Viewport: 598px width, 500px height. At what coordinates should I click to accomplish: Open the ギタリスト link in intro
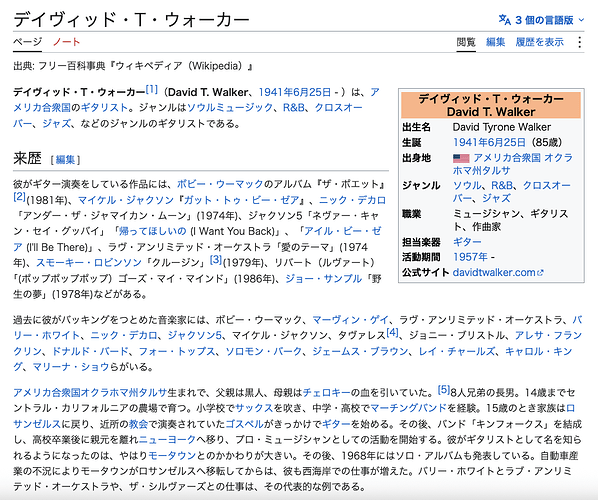point(104,108)
